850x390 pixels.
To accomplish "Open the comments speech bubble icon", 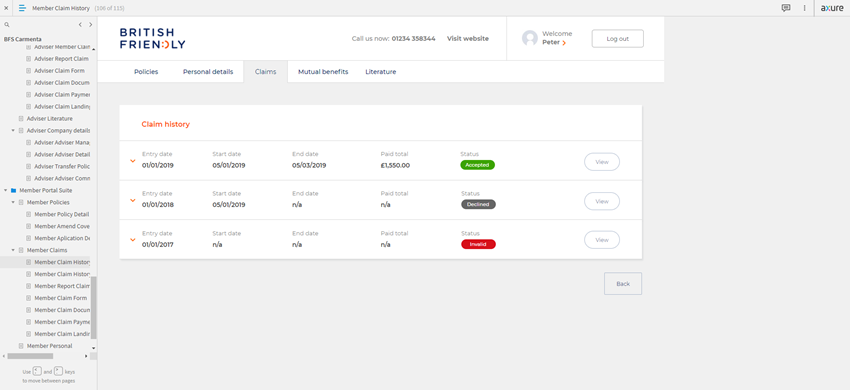I will pos(785,8).
